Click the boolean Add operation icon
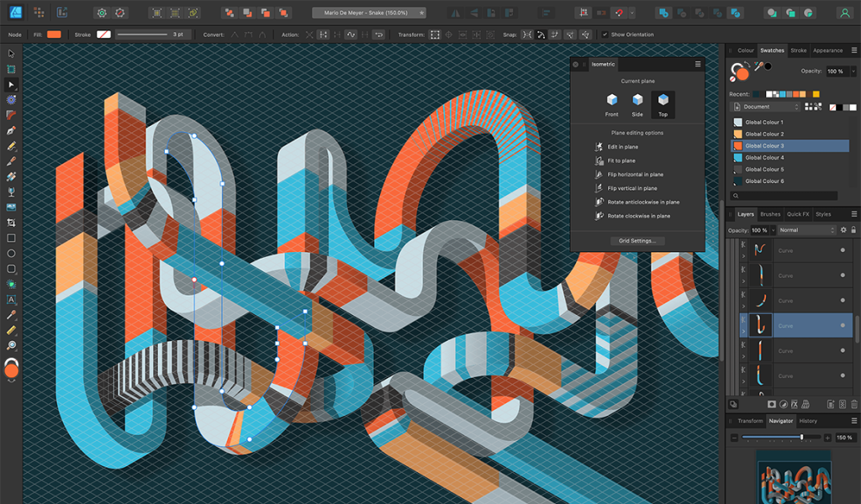Screen dimensions: 861x504 tap(664, 13)
